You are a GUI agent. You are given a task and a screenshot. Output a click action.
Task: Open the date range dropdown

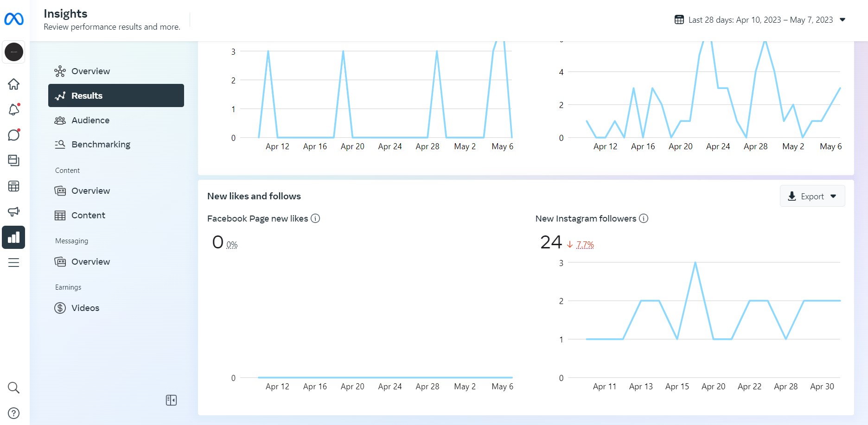pyautogui.click(x=759, y=20)
